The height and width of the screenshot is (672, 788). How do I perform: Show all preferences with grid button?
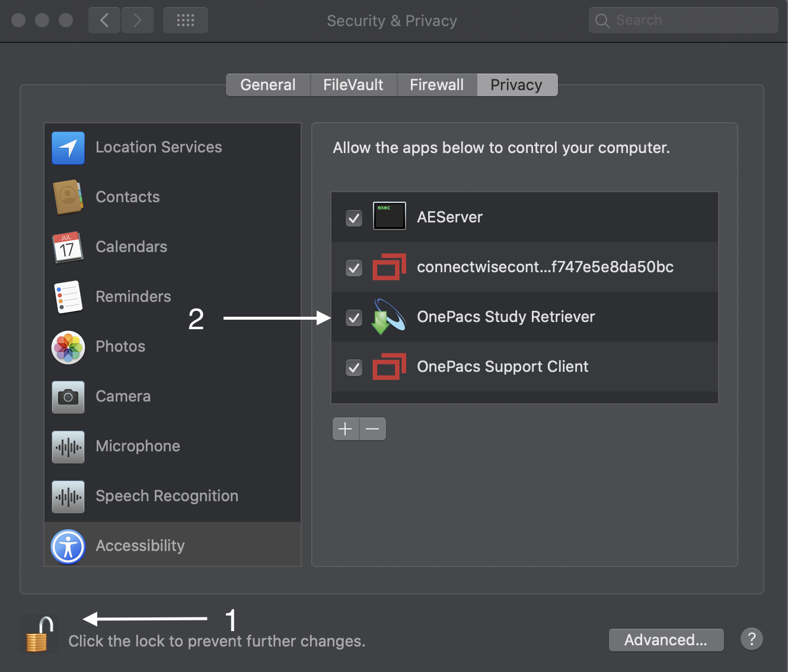tap(186, 20)
